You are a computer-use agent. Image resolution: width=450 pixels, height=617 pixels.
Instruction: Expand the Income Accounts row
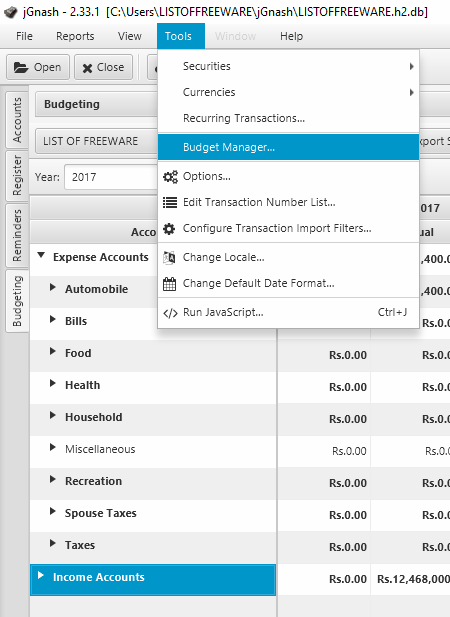pos(40,575)
